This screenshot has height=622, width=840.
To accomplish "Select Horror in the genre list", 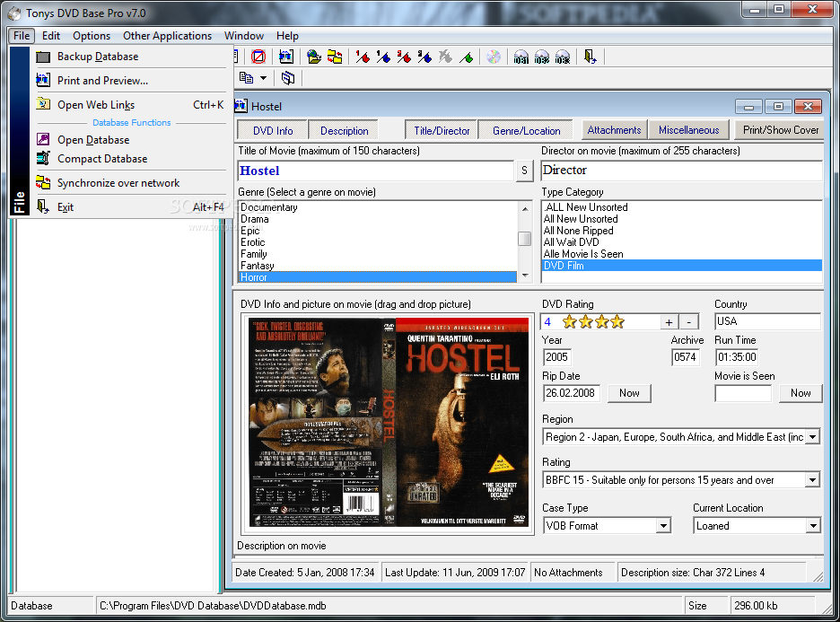I will point(377,277).
